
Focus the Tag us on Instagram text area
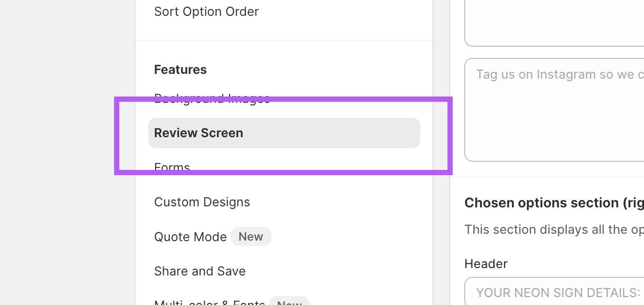554,110
